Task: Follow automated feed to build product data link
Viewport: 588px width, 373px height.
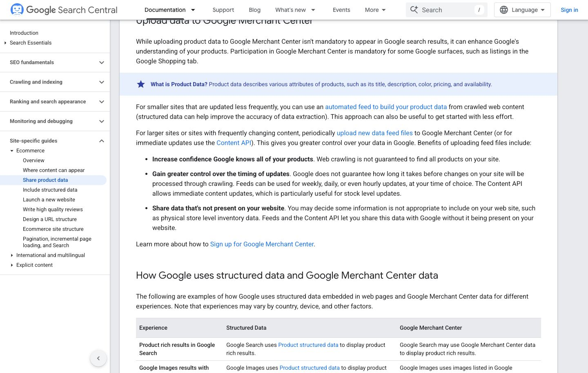Action: coord(386,107)
